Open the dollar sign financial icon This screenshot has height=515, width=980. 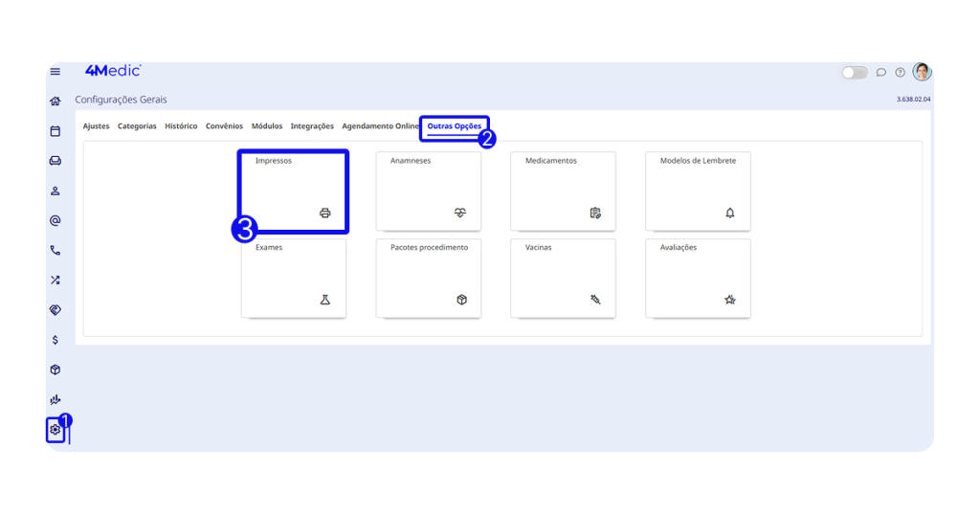click(56, 340)
